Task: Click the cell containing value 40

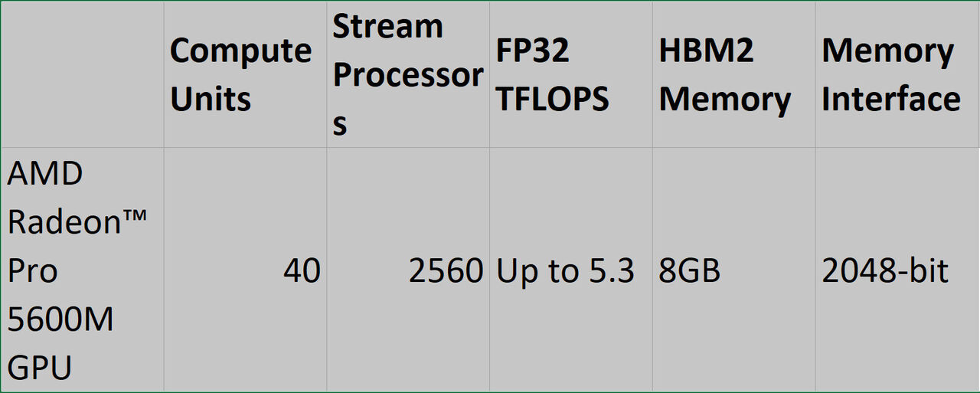Action: [245, 270]
